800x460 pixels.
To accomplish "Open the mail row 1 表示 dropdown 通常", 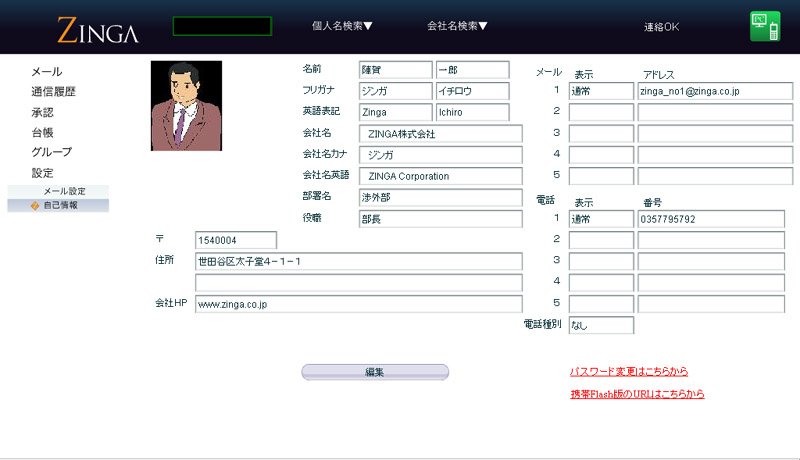I will coord(601,91).
